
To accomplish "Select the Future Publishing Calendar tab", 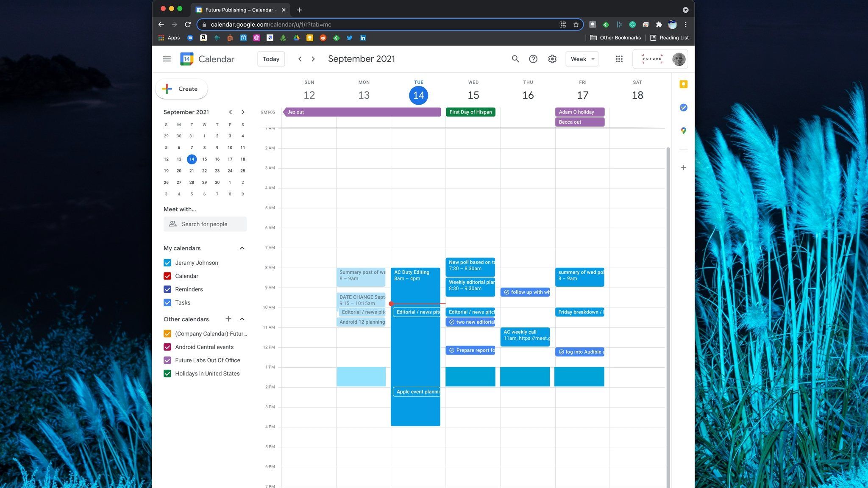I will click(241, 10).
